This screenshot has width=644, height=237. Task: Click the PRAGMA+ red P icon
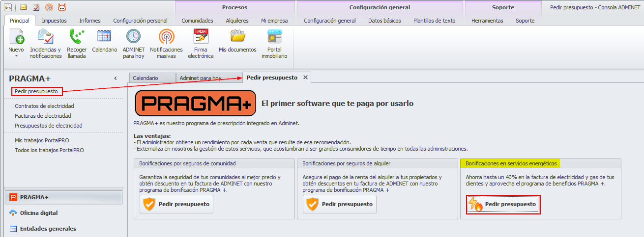pos(13,197)
